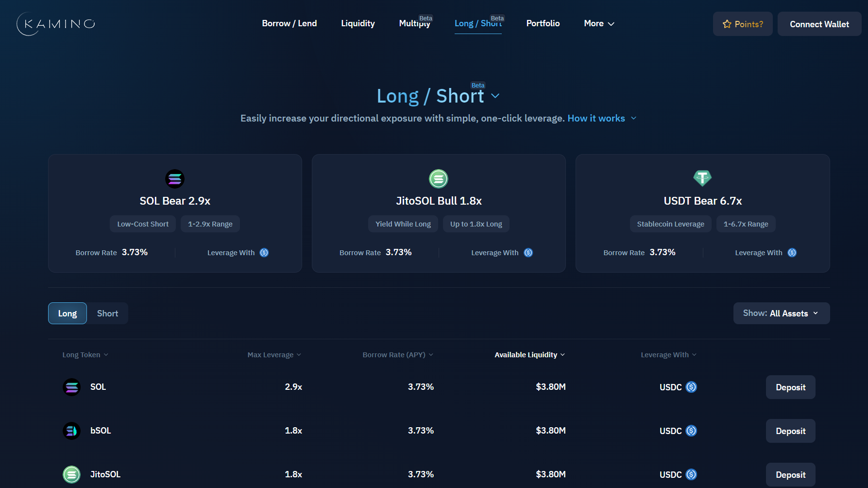Open the Long / Short title dropdown
The width and height of the screenshot is (868, 488).
pos(495,96)
